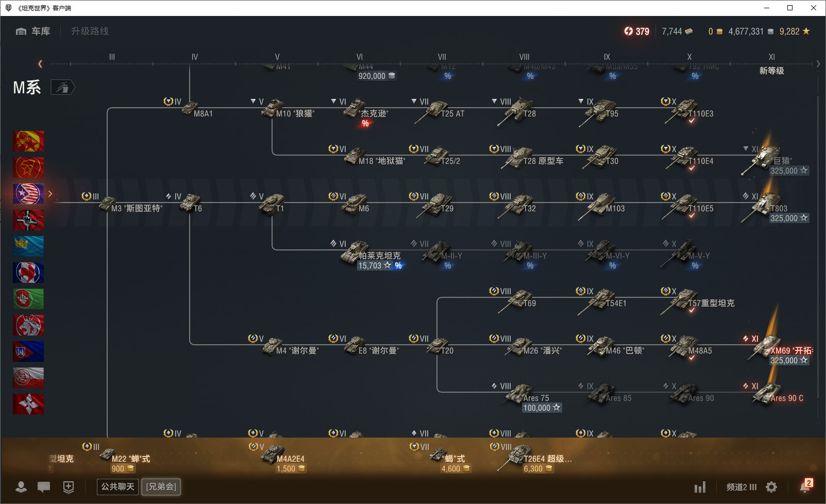The height and width of the screenshot is (504, 826).
Task: Pick the M18 "地狱猫" tank icon
Action: coord(355,156)
